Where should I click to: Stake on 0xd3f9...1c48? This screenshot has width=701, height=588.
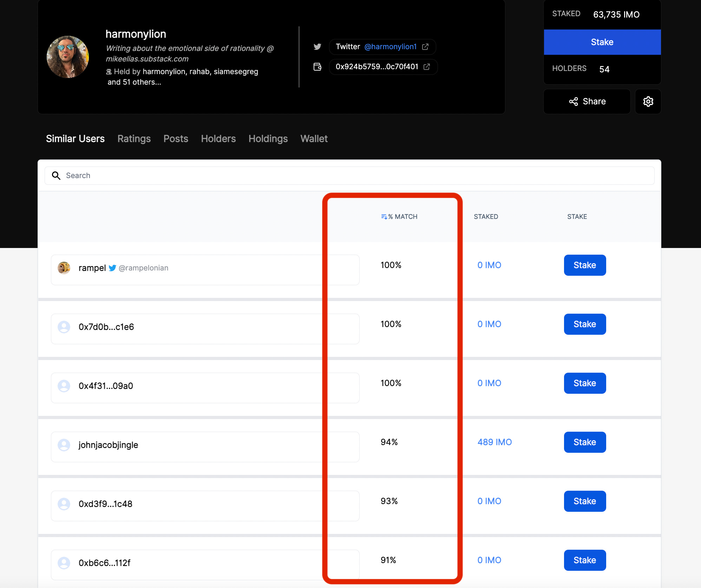[585, 501]
